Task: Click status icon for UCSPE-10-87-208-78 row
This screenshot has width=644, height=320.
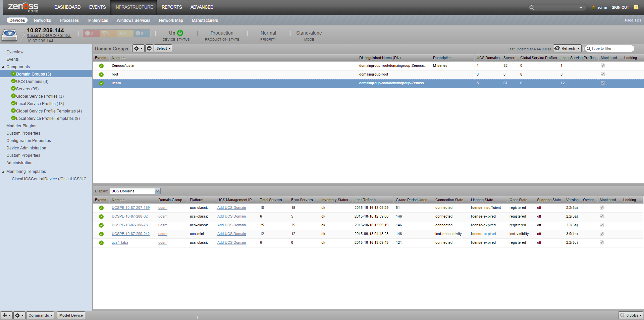Action: point(101,225)
